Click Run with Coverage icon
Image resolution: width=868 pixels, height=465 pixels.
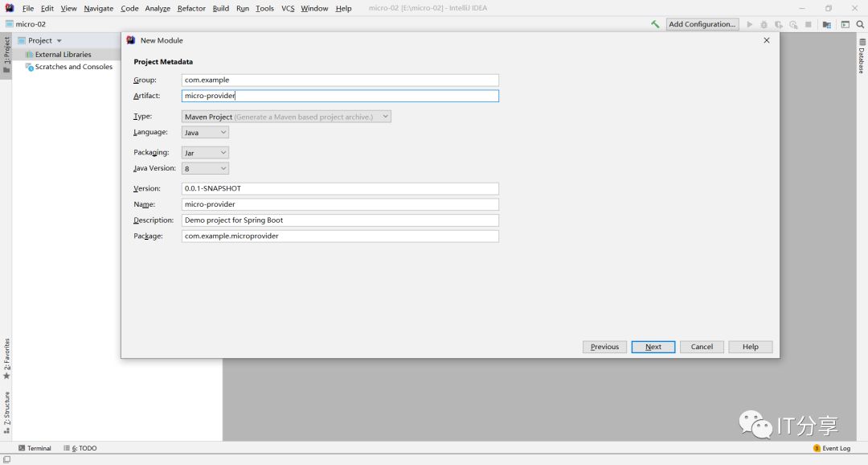point(779,24)
